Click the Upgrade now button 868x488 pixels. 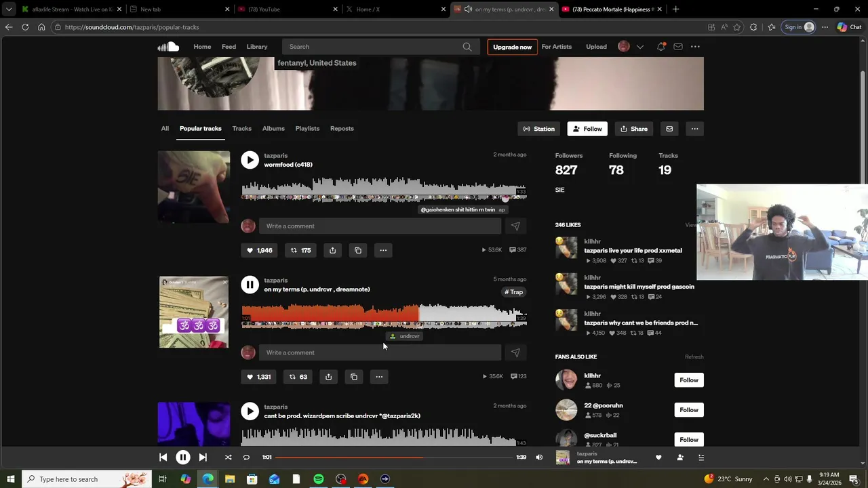[512, 47]
